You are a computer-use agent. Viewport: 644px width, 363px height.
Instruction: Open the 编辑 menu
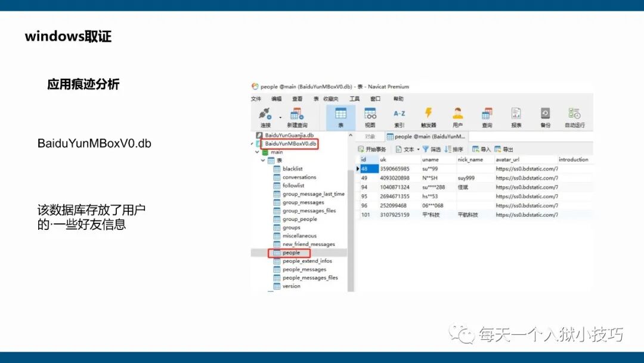tap(277, 99)
